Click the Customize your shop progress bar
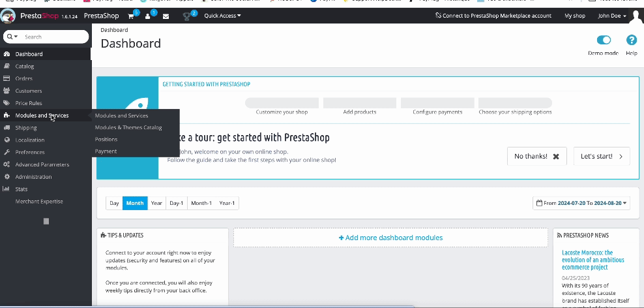Viewport: 644px width, 308px height. pos(282,103)
